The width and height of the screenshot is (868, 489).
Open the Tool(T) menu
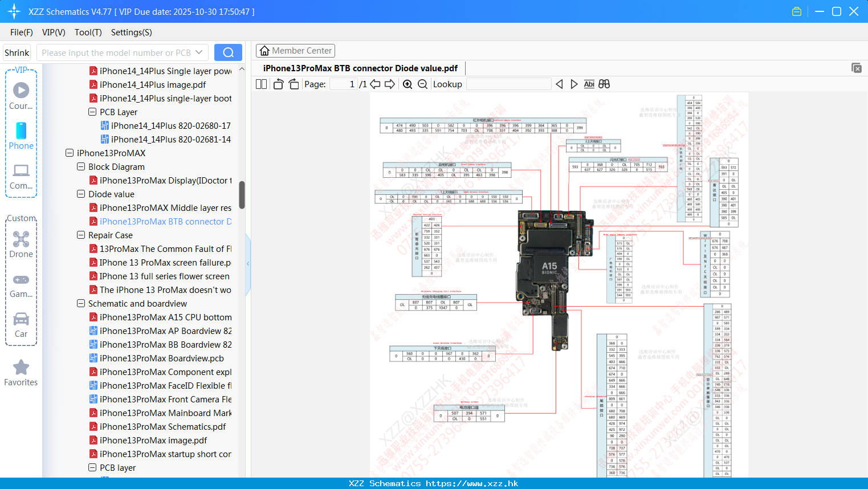point(88,32)
